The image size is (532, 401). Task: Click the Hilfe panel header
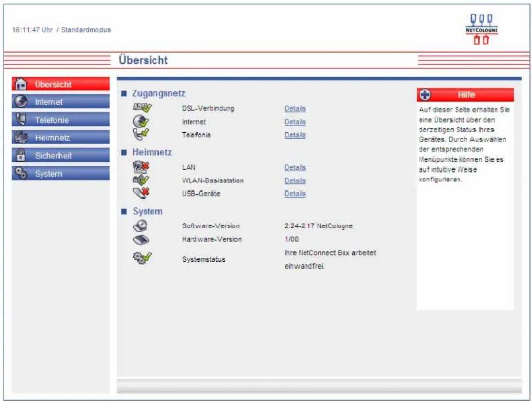pos(465,95)
